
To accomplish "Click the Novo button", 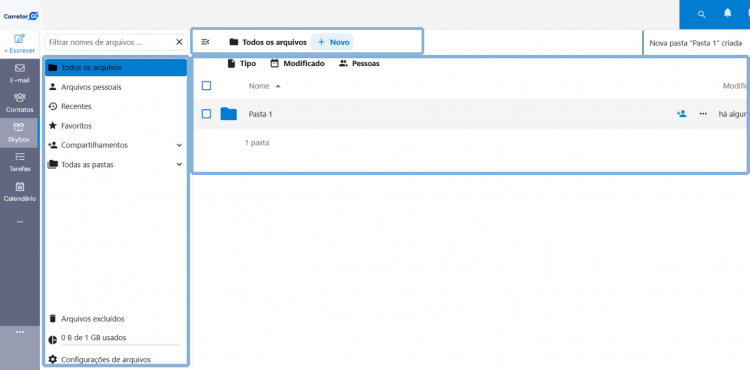I will [332, 42].
